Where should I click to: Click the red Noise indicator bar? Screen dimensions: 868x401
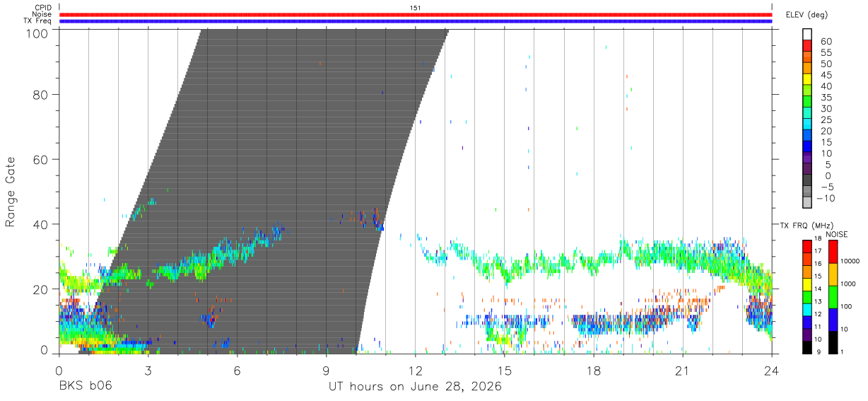(x=416, y=14)
